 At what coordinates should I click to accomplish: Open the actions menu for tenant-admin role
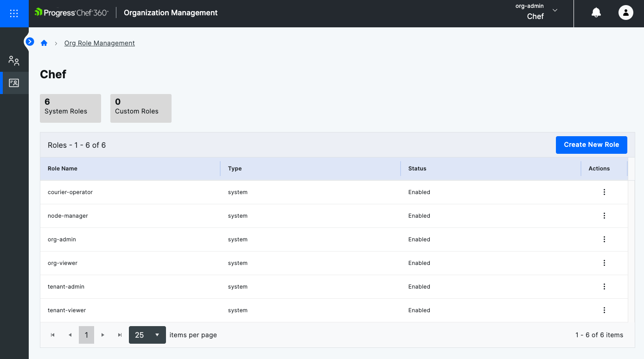tap(604, 286)
